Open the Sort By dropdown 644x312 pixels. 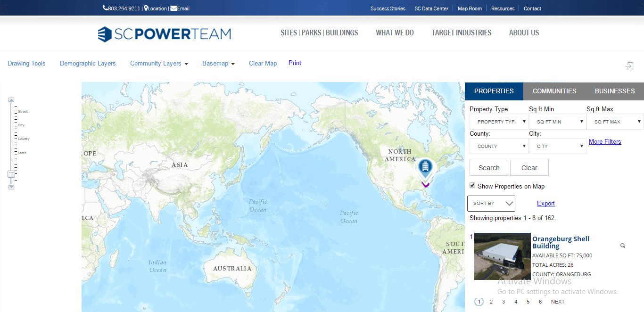point(491,204)
